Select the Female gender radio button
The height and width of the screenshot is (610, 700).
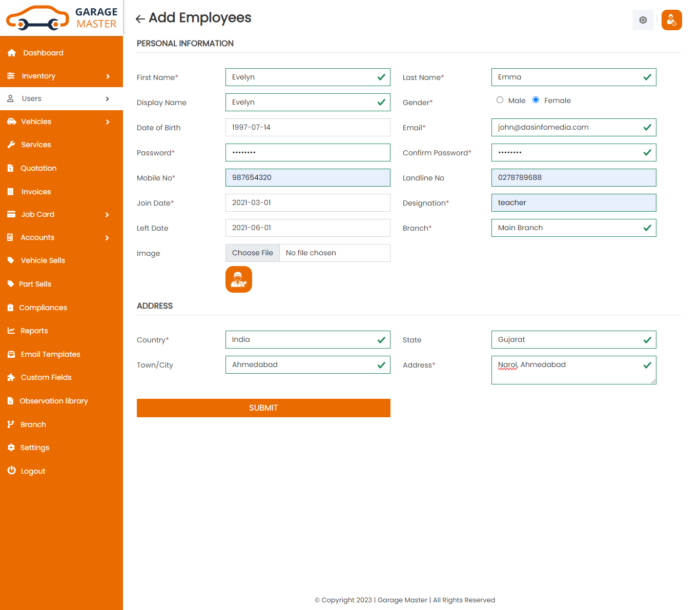click(536, 100)
